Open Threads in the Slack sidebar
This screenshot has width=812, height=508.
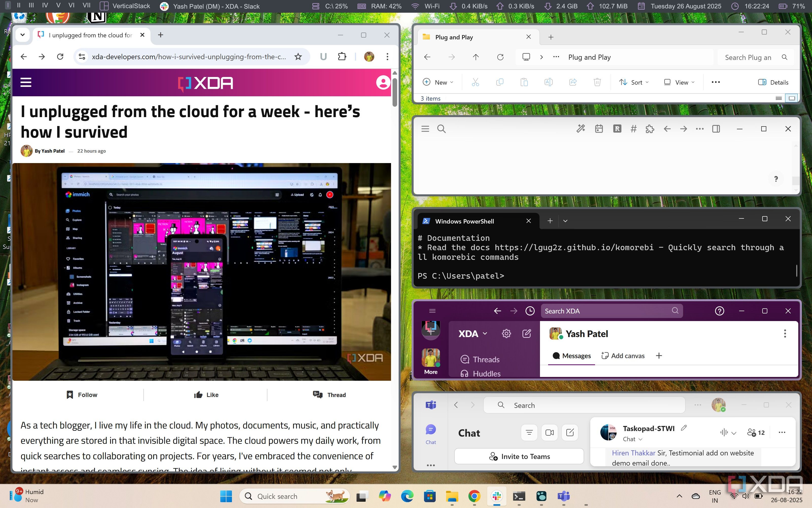[481, 359]
